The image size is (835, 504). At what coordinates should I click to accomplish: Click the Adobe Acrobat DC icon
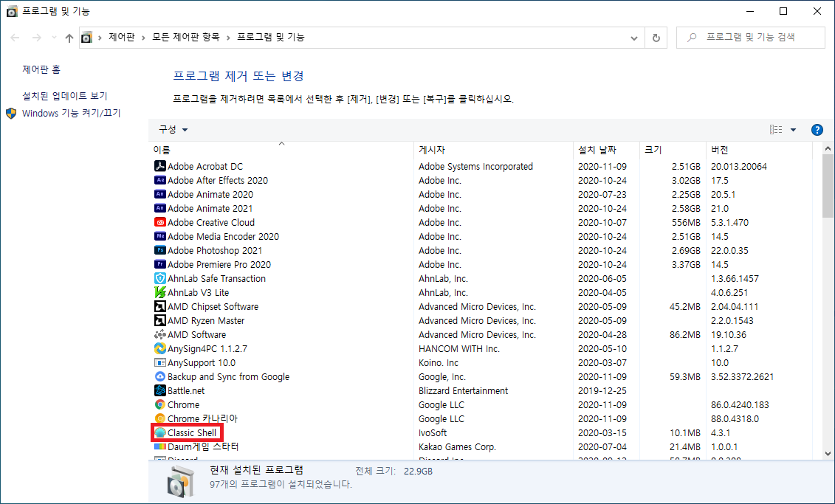(159, 166)
